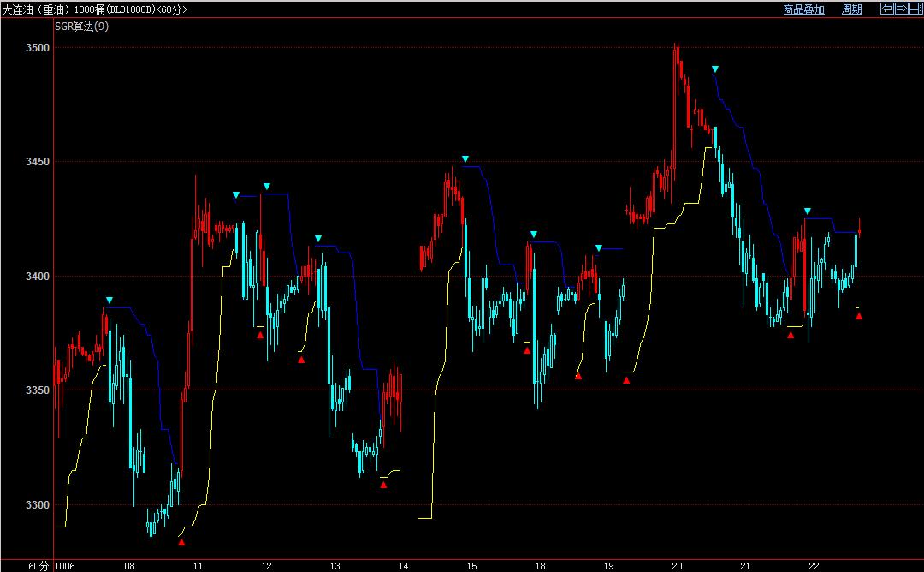Viewport: 924px width, 572px height.
Task: Open the 周期 period menu
Action: pos(851,9)
